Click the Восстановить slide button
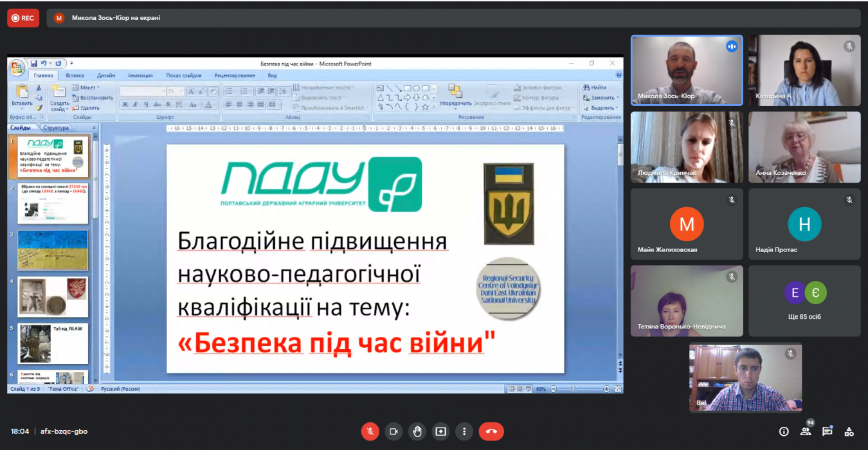Viewport: 868px width, 450px height. click(93, 98)
